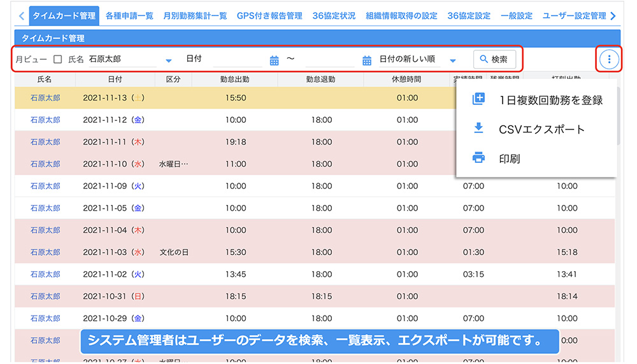Click the dropdown menu's vertical scrollbar
The height and width of the screenshot is (364, 637).
point(619,115)
